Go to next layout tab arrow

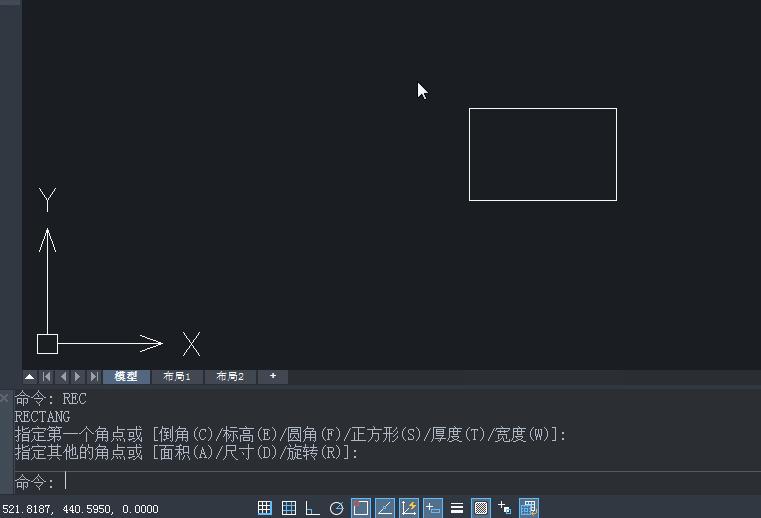tap(78, 377)
